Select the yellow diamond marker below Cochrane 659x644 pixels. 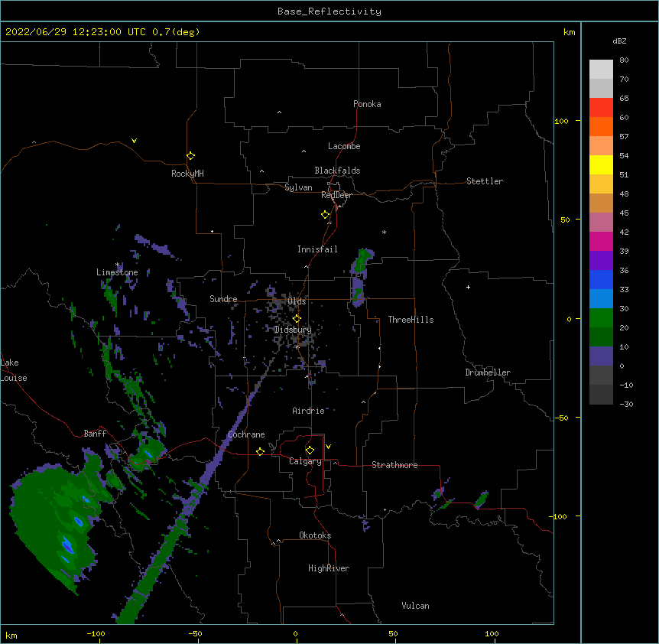point(260,451)
